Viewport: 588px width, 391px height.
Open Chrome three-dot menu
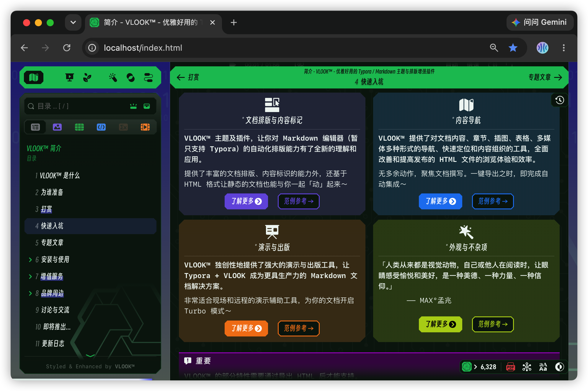click(564, 48)
